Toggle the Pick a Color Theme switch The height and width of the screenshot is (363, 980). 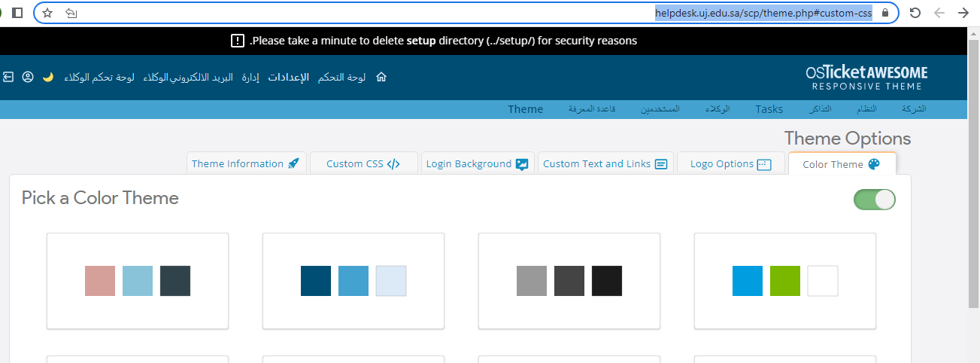[x=874, y=200]
